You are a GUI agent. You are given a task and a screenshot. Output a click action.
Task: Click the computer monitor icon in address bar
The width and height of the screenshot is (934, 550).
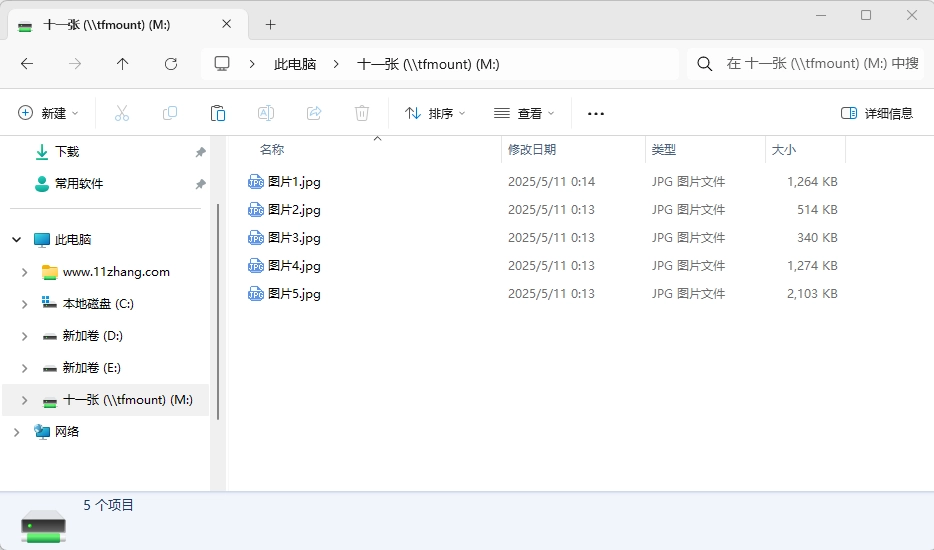coord(222,64)
